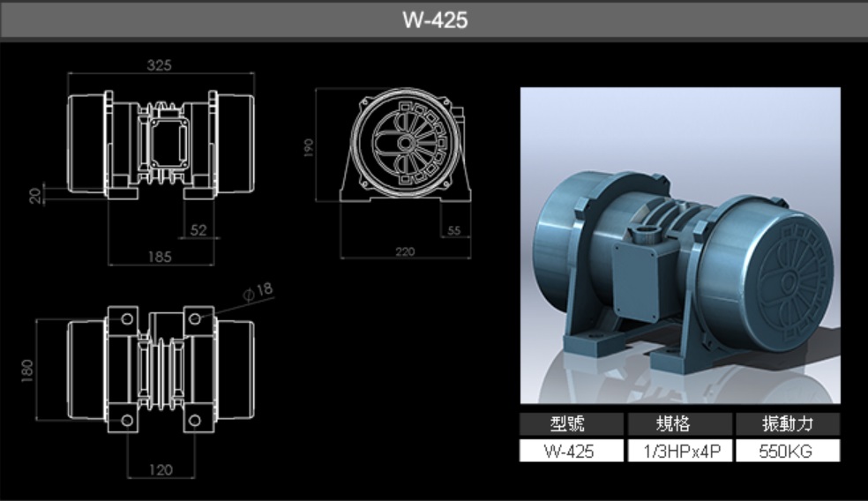This screenshot has height=501, width=868.
Task: Click the 120 hole spacing dimension
Action: [161, 470]
